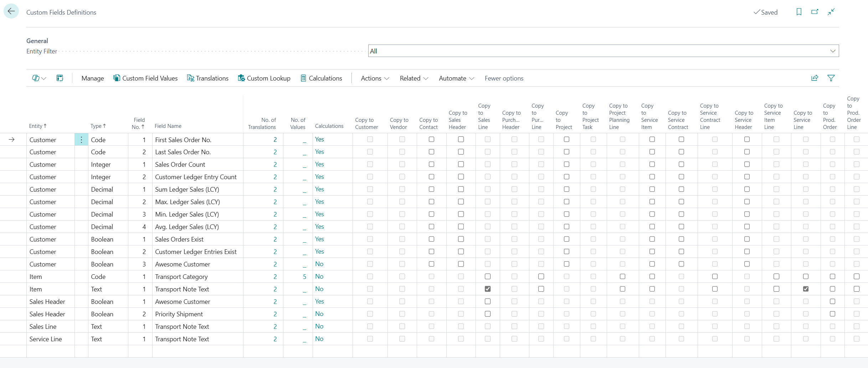Click the bookmark this page icon
Image resolution: width=868 pixels, height=368 pixels.
coord(798,12)
